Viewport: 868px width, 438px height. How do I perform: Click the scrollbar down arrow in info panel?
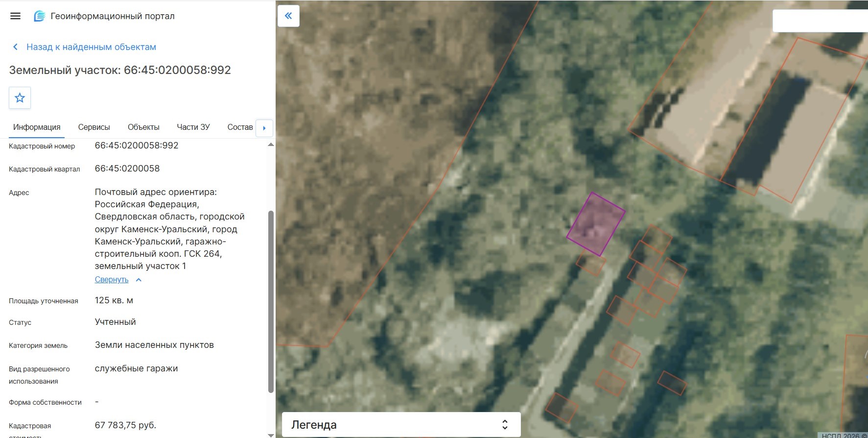click(271, 435)
